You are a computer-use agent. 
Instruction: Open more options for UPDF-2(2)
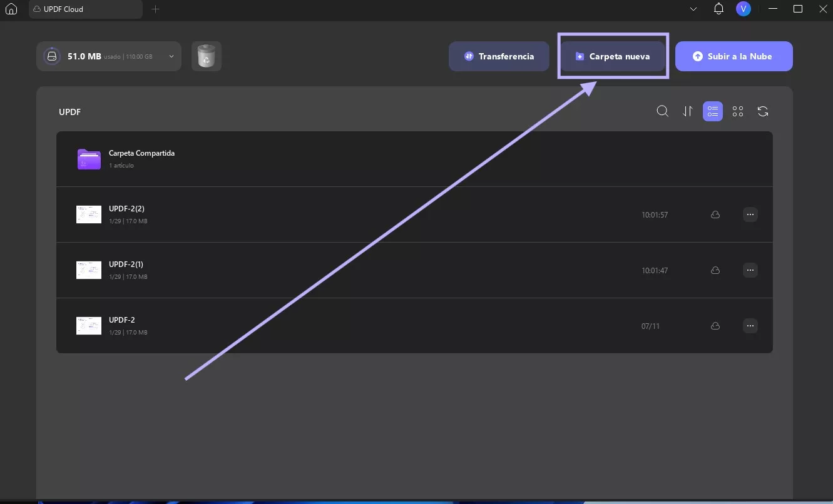(x=750, y=214)
